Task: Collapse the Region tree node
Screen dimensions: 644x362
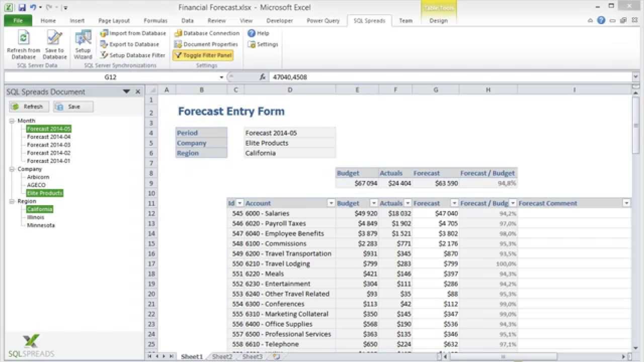Action: pyautogui.click(x=12, y=201)
